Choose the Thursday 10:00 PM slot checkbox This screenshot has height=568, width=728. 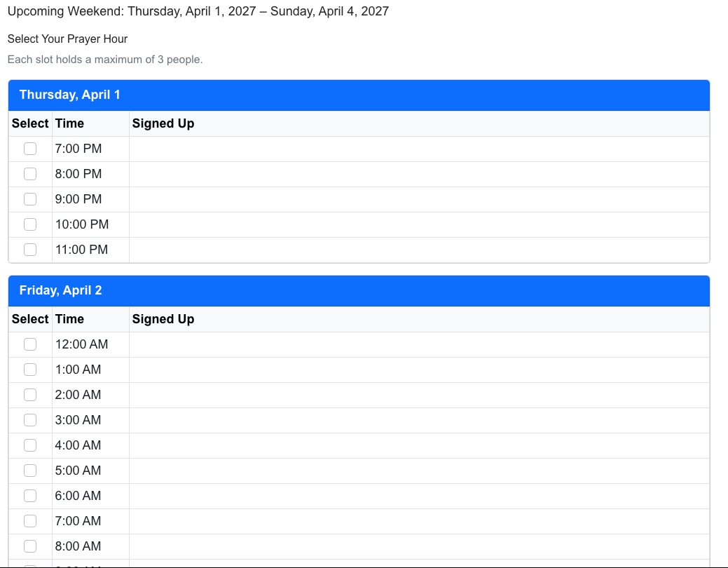[30, 224]
